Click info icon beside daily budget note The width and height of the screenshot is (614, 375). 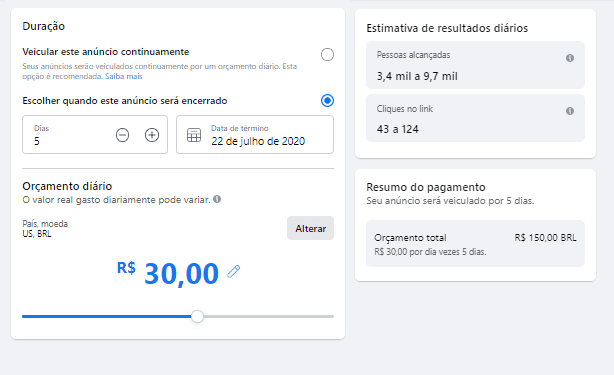point(217,199)
